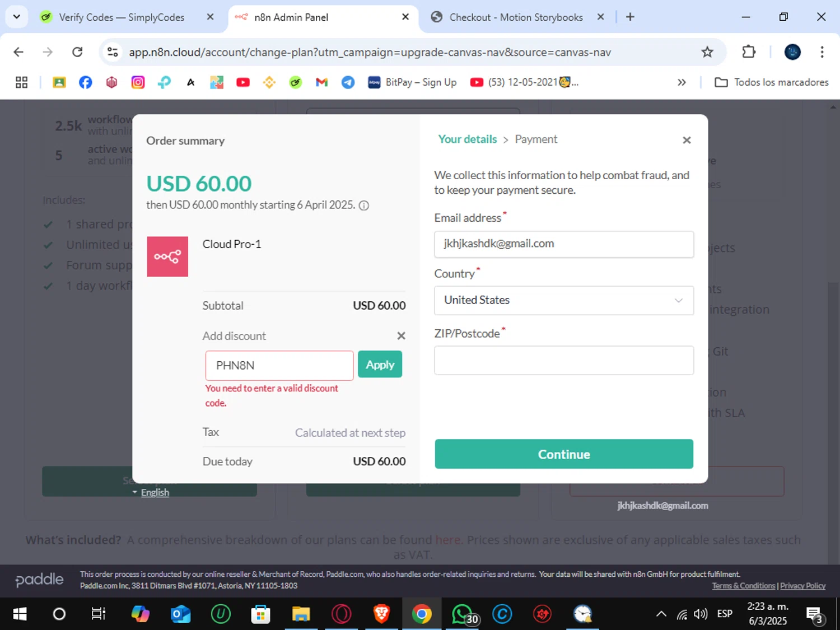Open the (53) 12-05-2021 YouTube bookmark

tap(524, 82)
